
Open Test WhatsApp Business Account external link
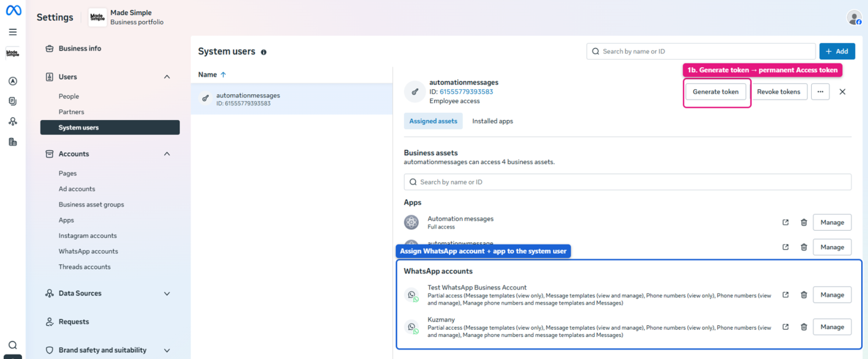click(785, 295)
